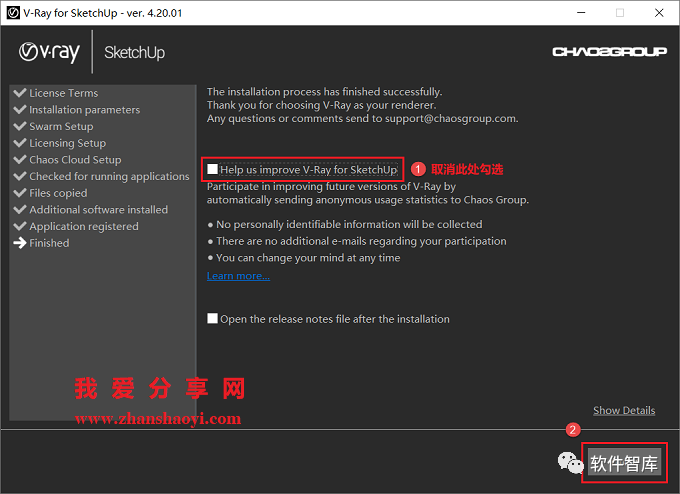The image size is (680, 494).
Task: Click the SketchUp label in header
Action: coord(134,52)
